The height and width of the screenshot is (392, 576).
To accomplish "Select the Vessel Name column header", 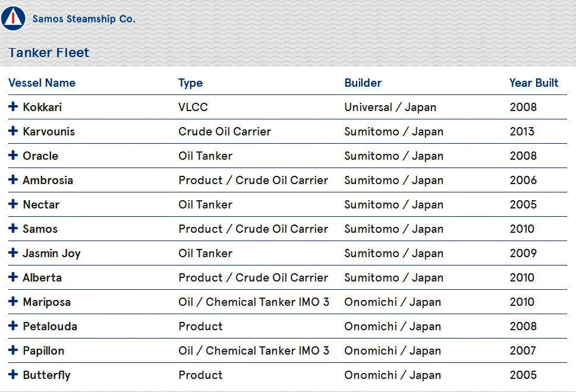I will tap(42, 83).
